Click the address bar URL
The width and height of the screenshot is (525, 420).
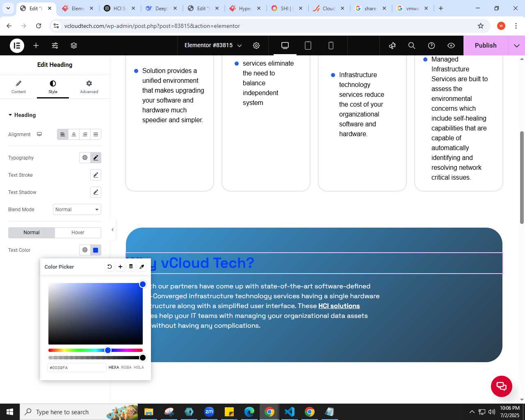point(152,26)
